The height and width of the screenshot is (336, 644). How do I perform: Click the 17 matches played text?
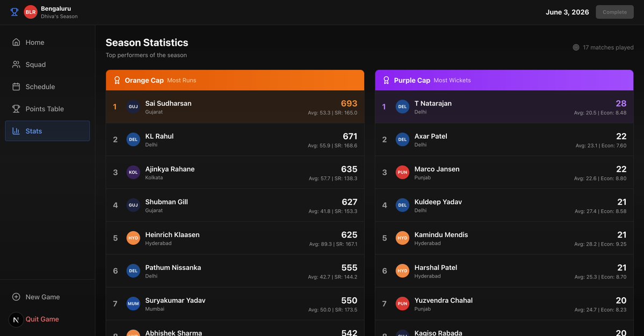pos(608,47)
